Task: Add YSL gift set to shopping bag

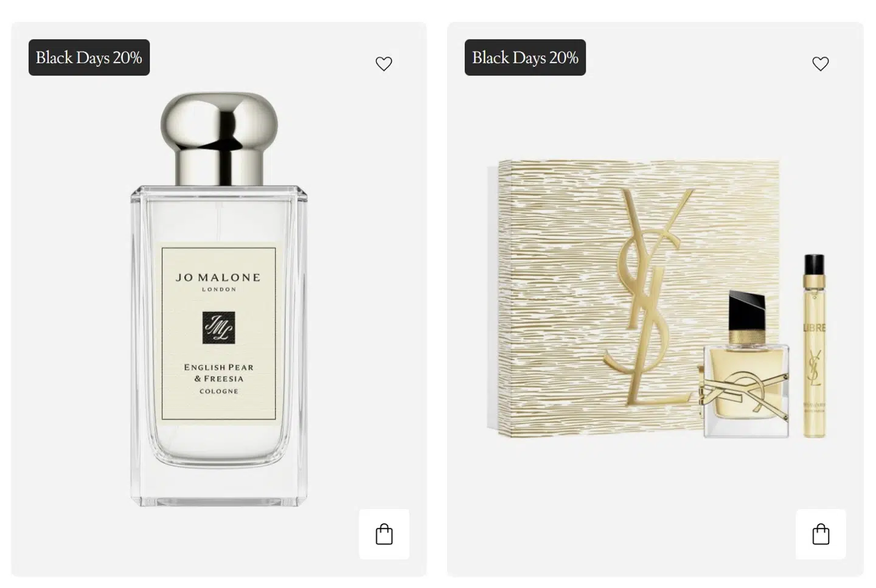Action: pyautogui.click(x=821, y=534)
